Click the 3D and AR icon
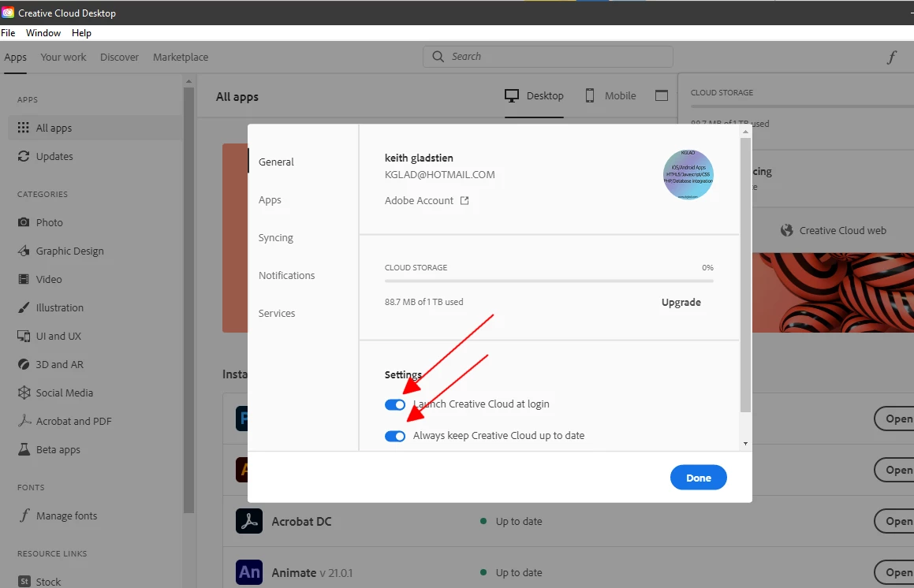The width and height of the screenshot is (914, 588). (x=24, y=364)
